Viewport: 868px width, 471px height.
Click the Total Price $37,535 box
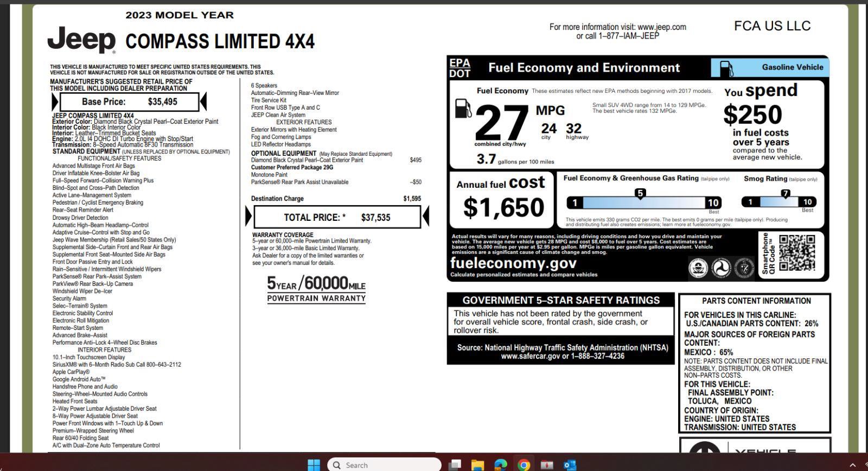point(337,217)
